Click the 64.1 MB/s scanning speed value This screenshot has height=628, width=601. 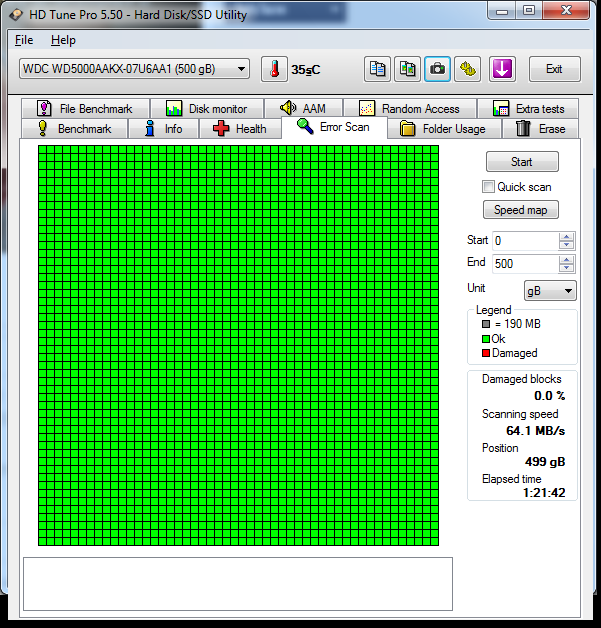tap(535, 431)
